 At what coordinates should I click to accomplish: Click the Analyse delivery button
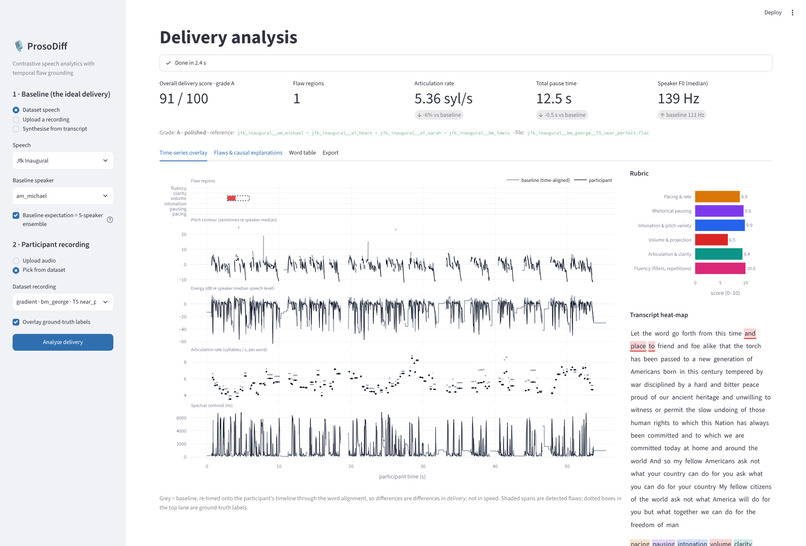pyautogui.click(x=63, y=342)
